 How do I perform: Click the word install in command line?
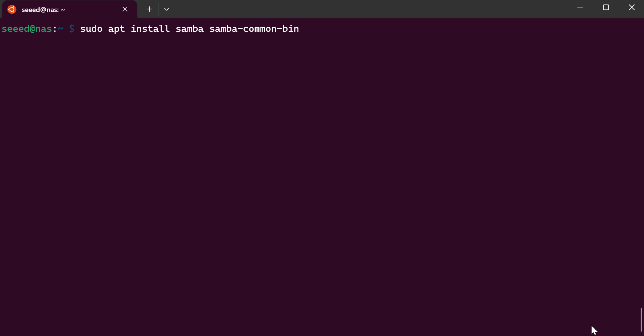tap(150, 29)
